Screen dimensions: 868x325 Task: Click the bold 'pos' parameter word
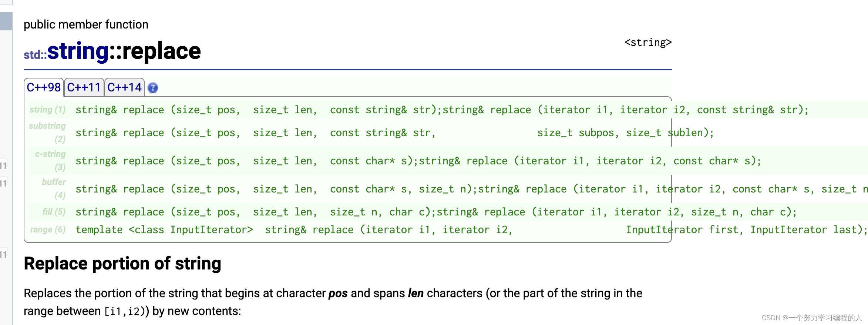pyautogui.click(x=338, y=294)
